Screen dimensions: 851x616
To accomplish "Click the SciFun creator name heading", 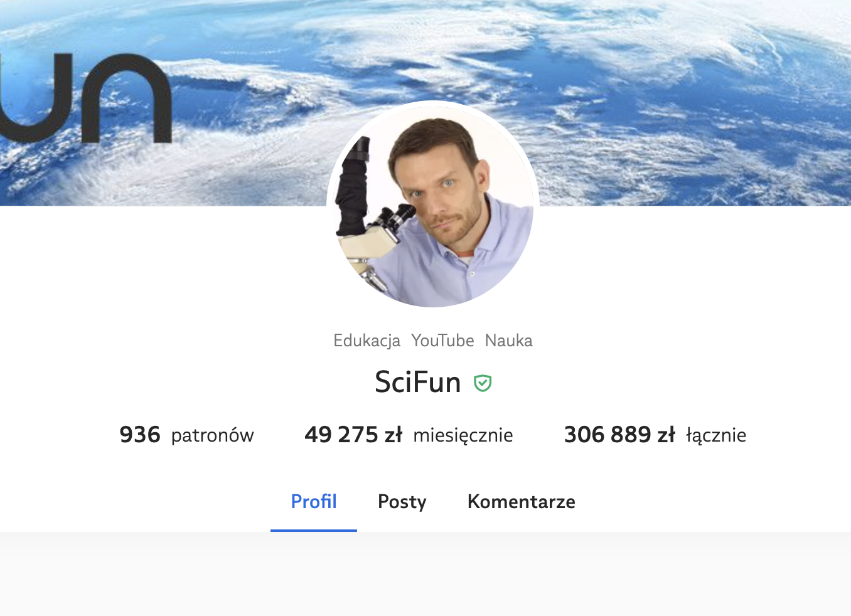I will pyautogui.click(x=418, y=382).
